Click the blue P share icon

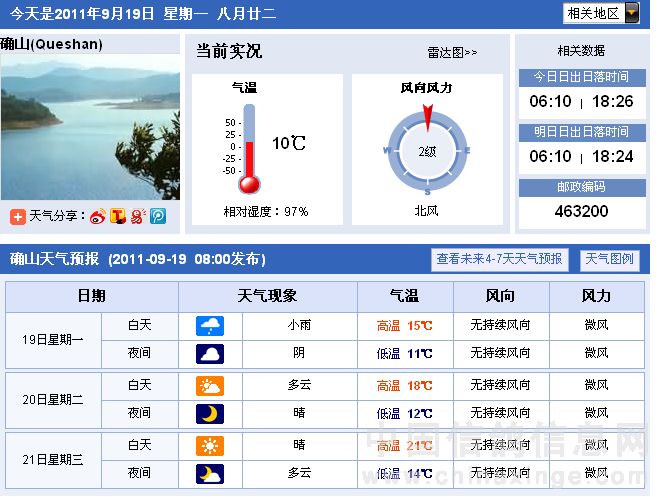158,217
